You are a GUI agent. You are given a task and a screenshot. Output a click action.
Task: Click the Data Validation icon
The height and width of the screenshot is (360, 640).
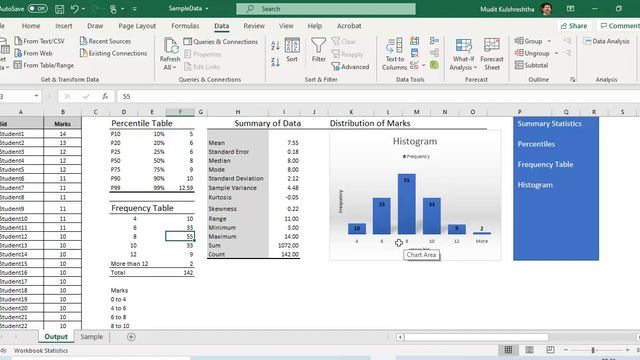coord(414,65)
